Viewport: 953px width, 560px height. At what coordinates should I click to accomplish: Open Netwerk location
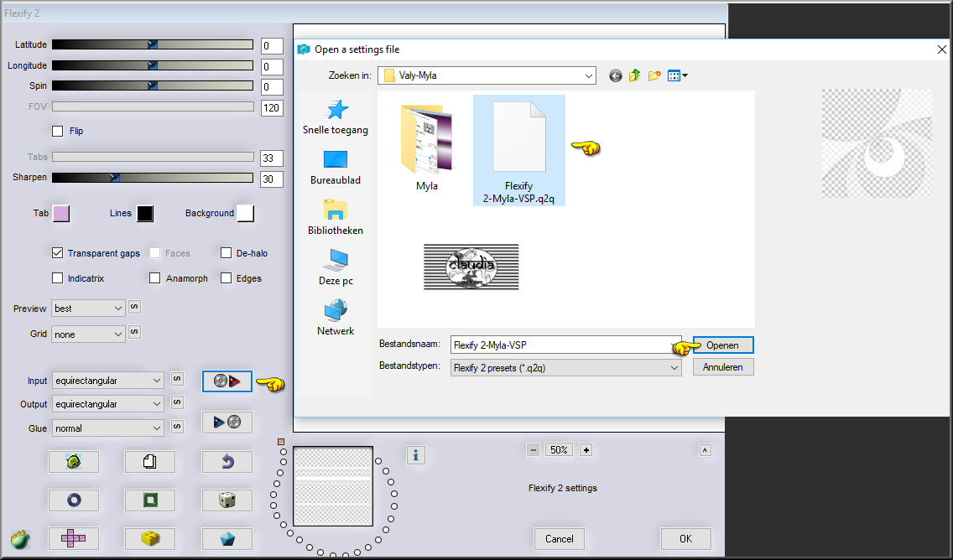tap(336, 318)
